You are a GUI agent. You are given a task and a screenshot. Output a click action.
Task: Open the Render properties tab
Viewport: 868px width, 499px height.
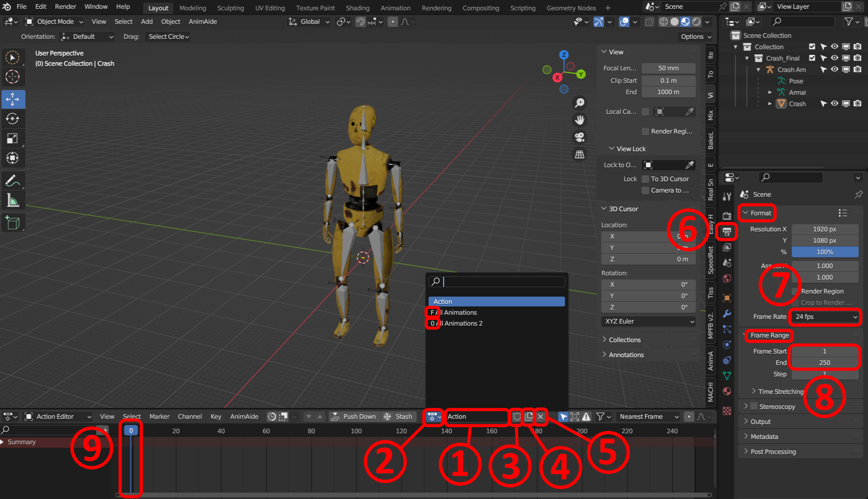(727, 215)
